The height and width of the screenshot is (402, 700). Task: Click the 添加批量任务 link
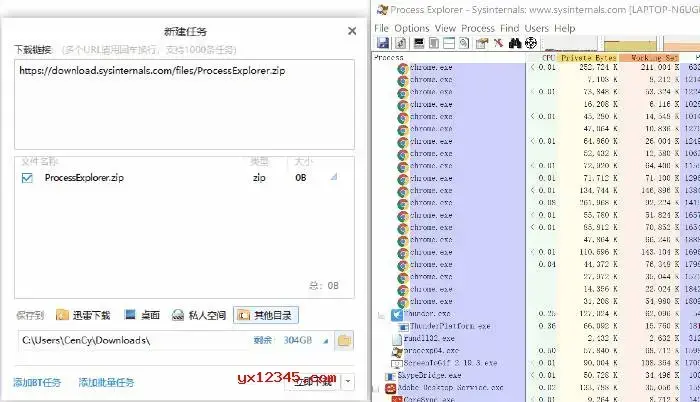tap(106, 382)
